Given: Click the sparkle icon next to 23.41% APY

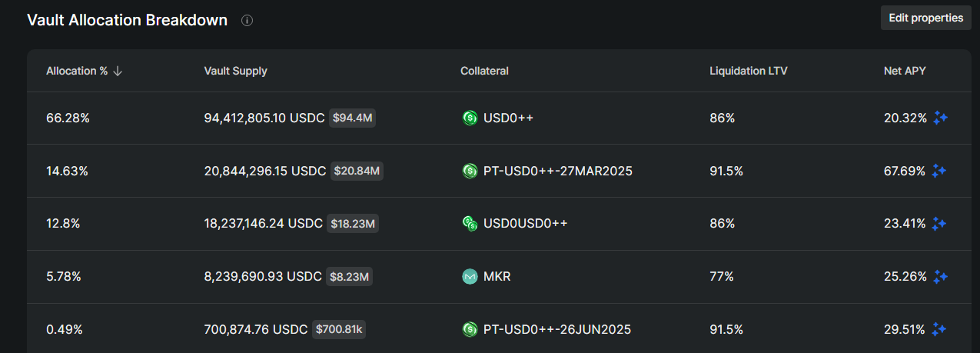Looking at the screenshot, I should 938,223.
